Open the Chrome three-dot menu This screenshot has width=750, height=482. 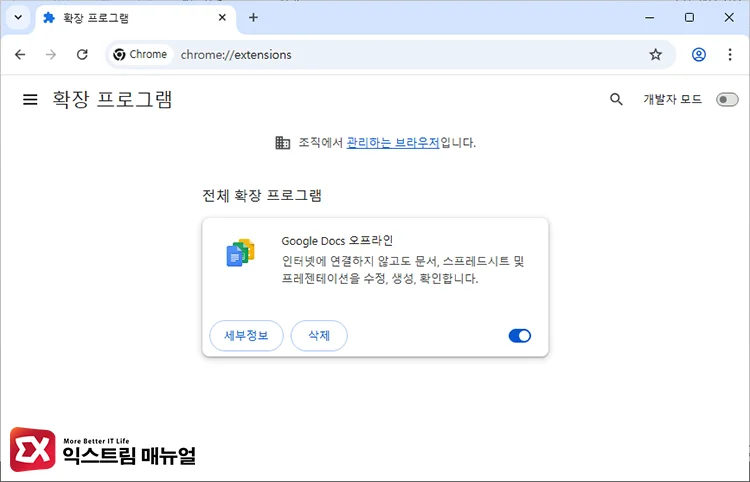pyautogui.click(x=730, y=55)
